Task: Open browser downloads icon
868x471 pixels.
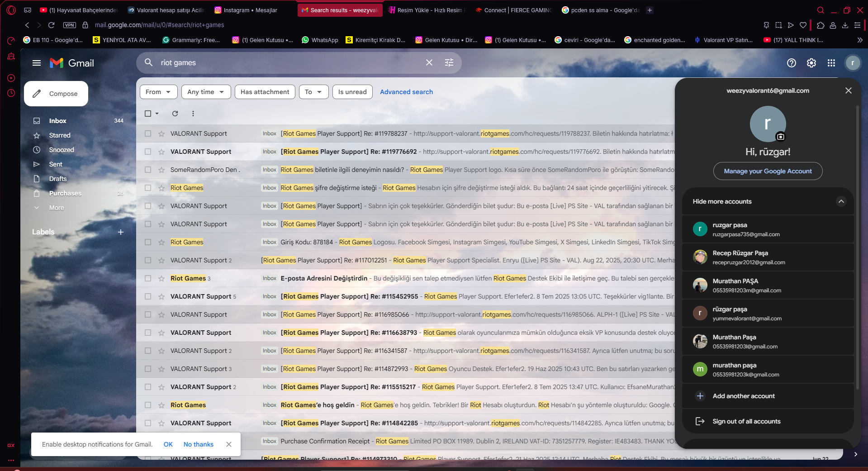Action: click(x=845, y=25)
